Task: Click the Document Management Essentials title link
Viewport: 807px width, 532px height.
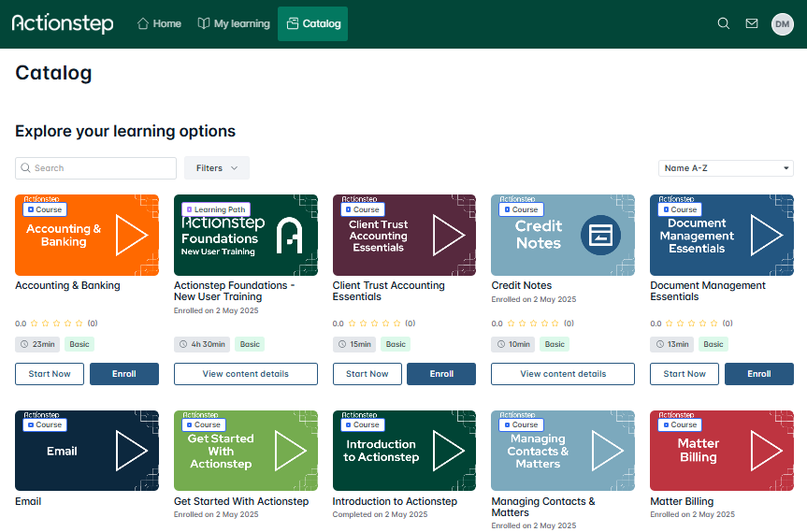Action: pos(708,291)
